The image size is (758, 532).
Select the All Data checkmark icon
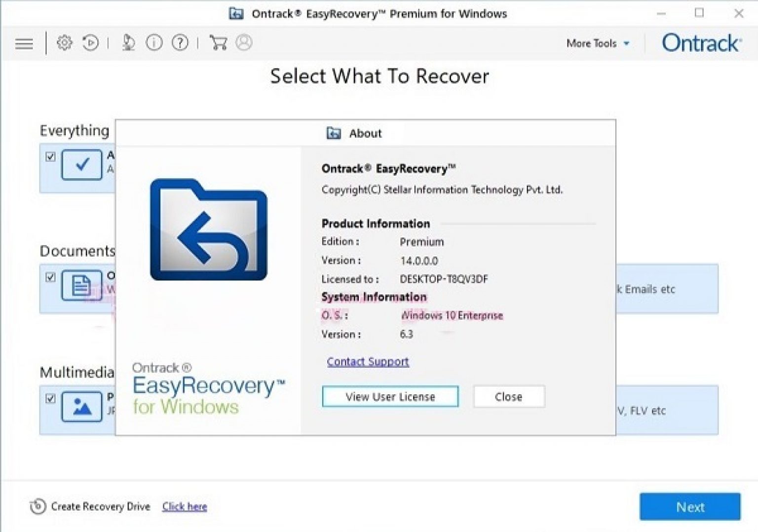point(82,164)
